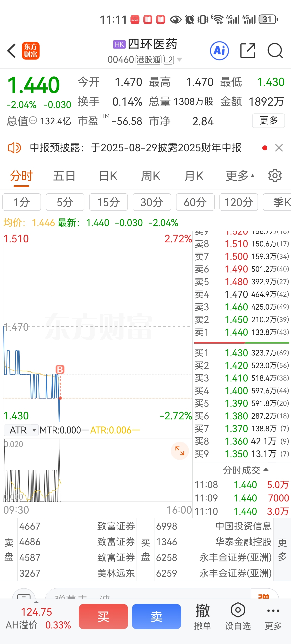Viewport: 291px width, 644px height.
Task: Tap broker 4667 致富证券 row
Action: click(x=77, y=526)
